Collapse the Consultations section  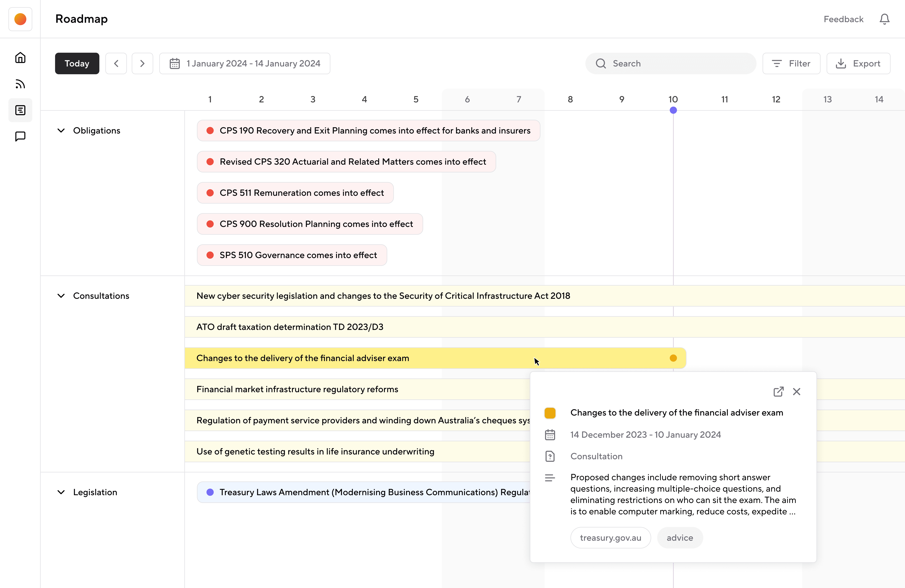pos(61,296)
